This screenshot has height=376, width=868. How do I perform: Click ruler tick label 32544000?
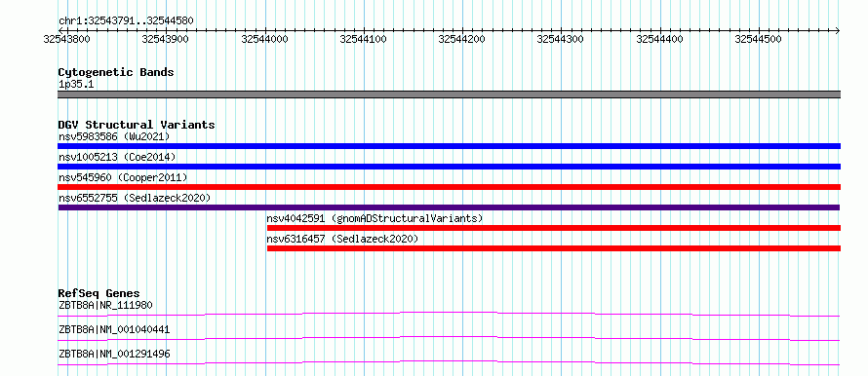(x=264, y=39)
